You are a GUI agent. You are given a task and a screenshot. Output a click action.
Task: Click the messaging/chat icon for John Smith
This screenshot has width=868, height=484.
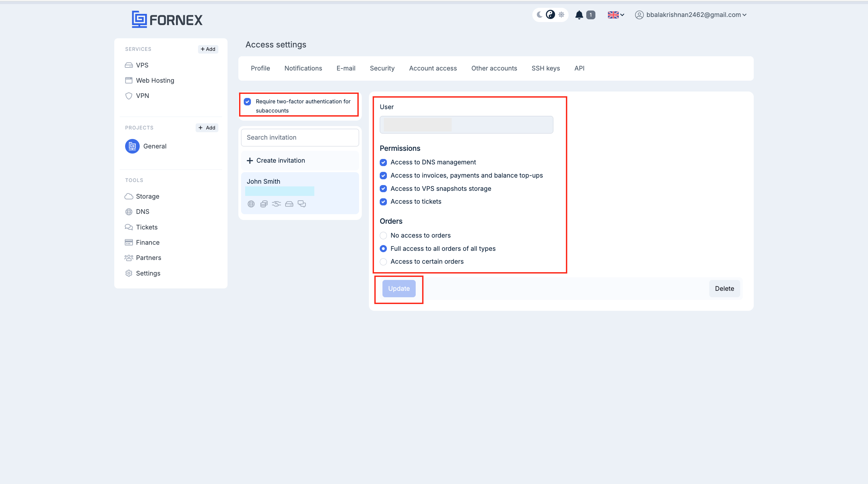[x=301, y=204]
